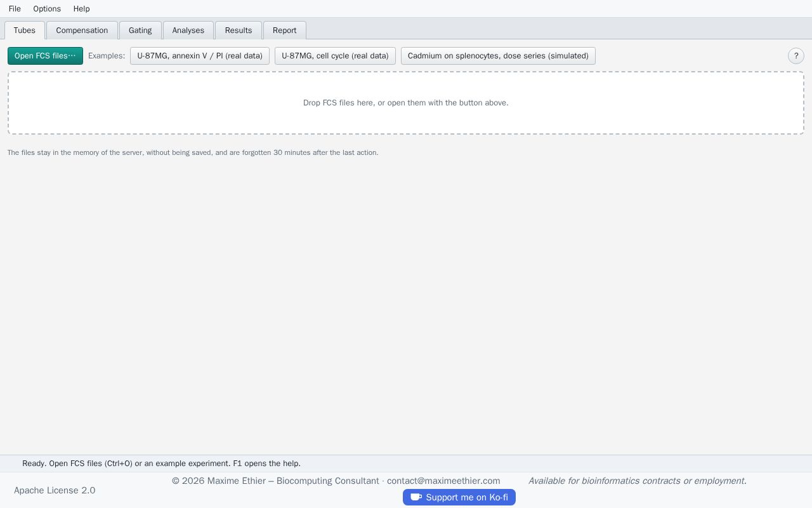Open the Results tab

pyautogui.click(x=239, y=30)
